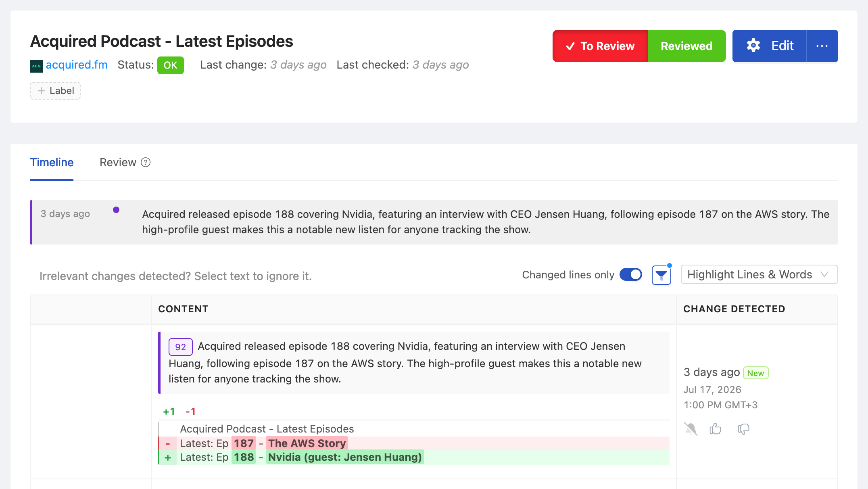The image size is (868, 489).
Task: Click the purple unread dot marker
Action: point(116,210)
